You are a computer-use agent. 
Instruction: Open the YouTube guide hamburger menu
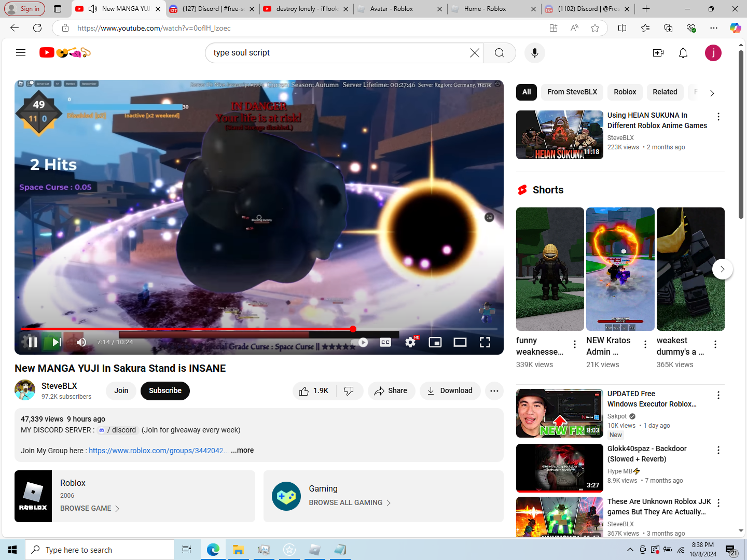21,52
